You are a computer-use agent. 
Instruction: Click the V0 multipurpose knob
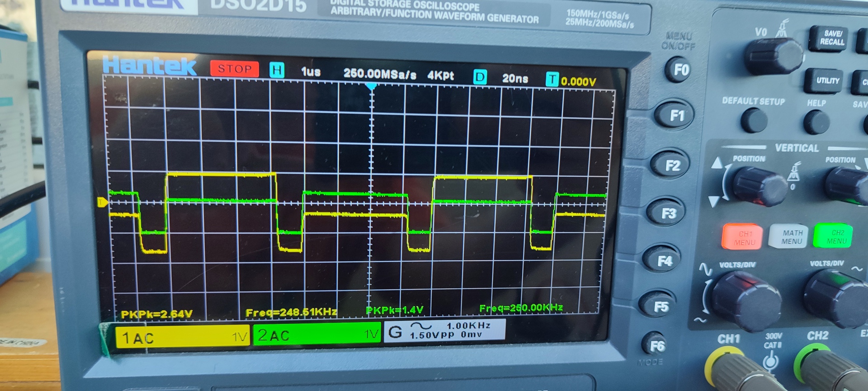(x=773, y=56)
